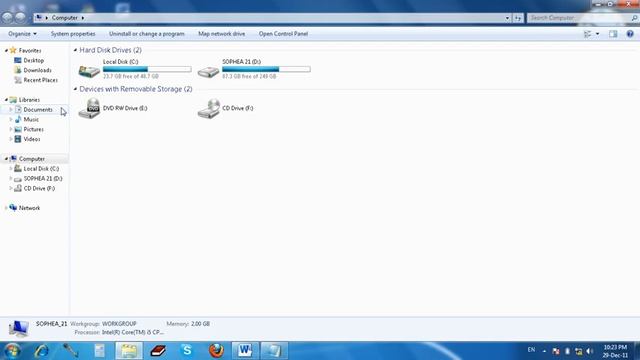640x360 pixels.
Task: Open the Help question mark icon
Action: 630,34
